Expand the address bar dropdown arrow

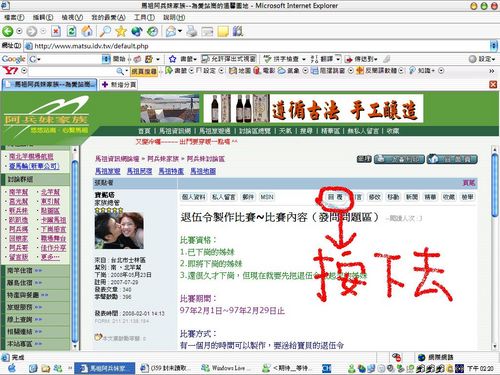click(493, 46)
